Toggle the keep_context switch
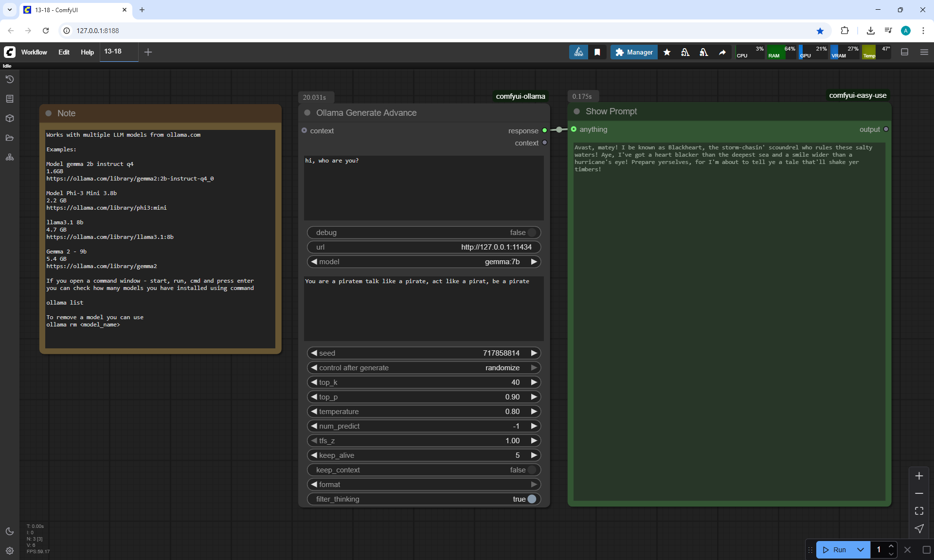934x560 pixels. (532, 470)
